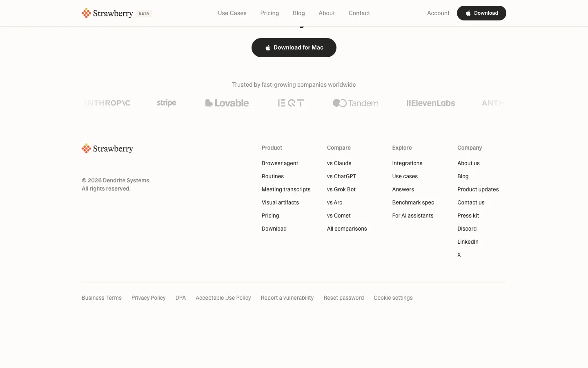Open Meeting transcripts footer link
Viewport: 588px width, 368px height.
pos(286,189)
